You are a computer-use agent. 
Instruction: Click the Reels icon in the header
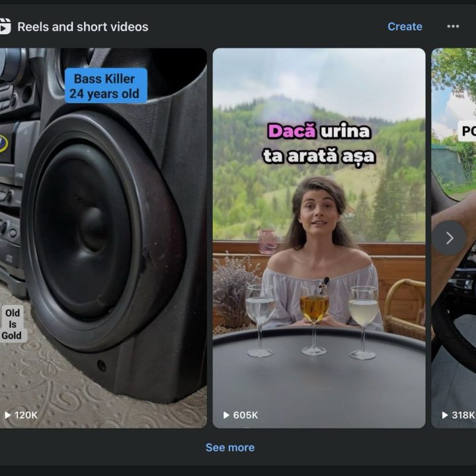coord(5,26)
